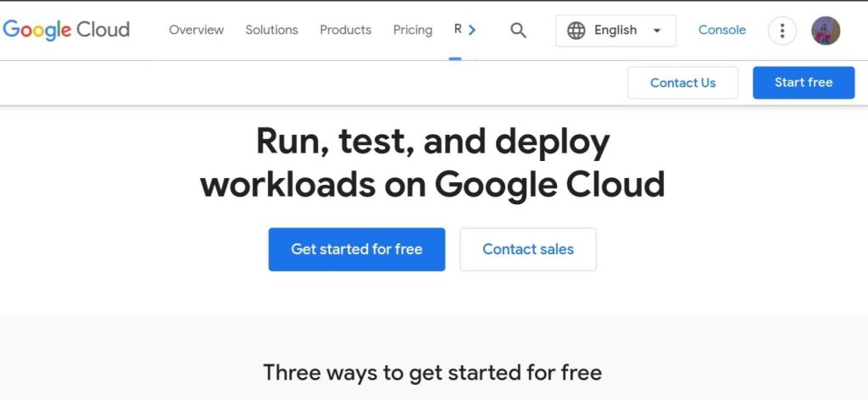Image resolution: width=868 pixels, height=400 pixels.
Task: Expand the English language dropdown
Action: (x=615, y=31)
